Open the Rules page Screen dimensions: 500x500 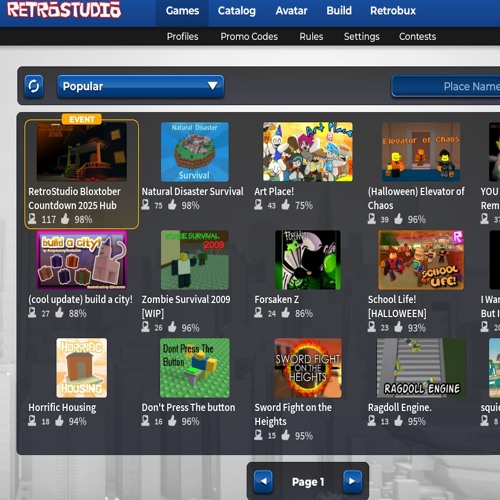pyautogui.click(x=311, y=36)
